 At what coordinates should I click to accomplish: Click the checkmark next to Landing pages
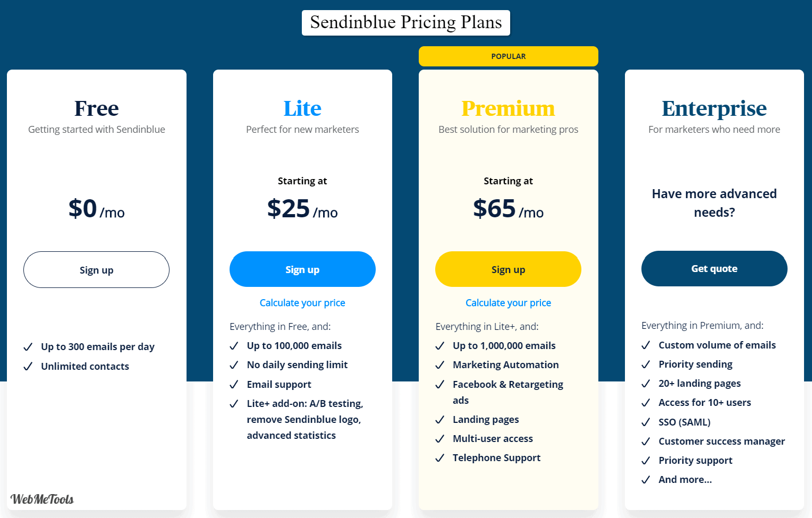tap(440, 420)
